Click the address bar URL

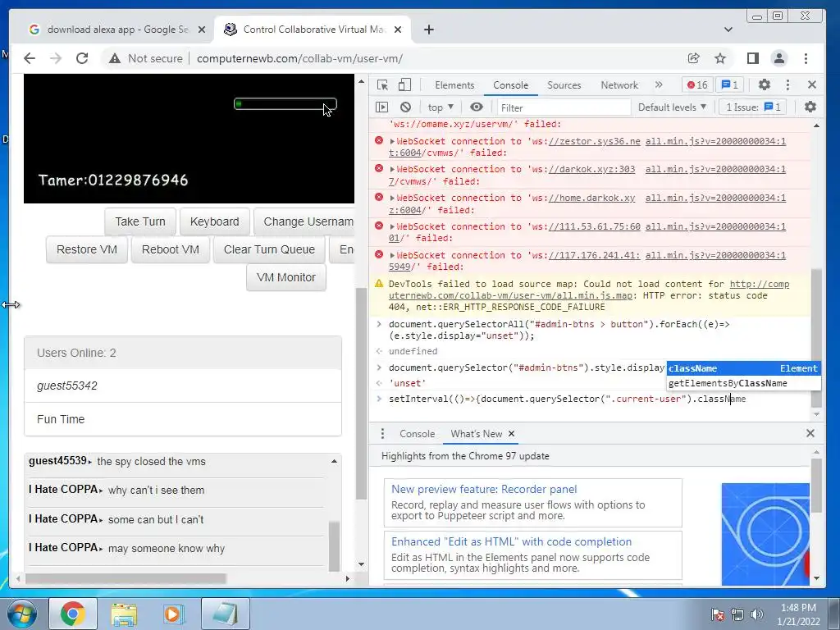[x=299, y=58]
